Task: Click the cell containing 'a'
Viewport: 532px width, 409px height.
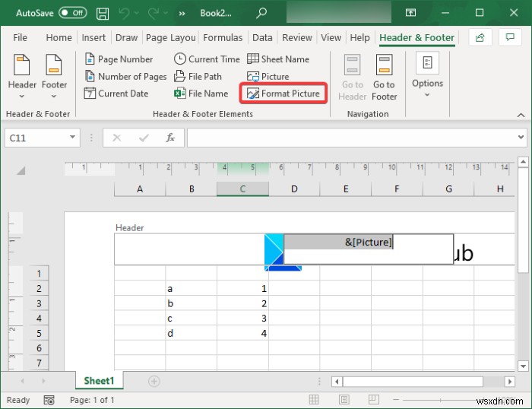Action: 192,288
